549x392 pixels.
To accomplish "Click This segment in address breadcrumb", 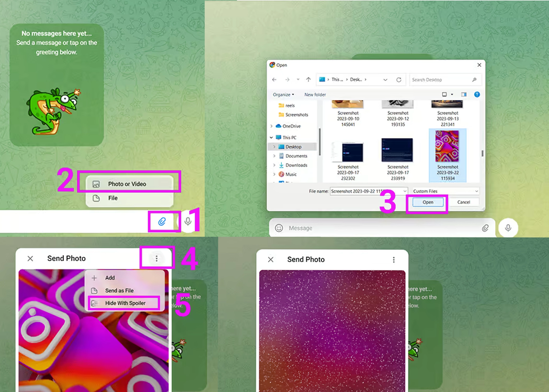I will point(337,79).
